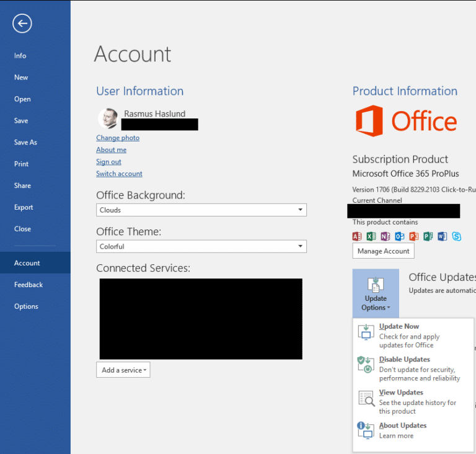Click the View Updates magnifier icon
Viewport: 476px width, 454px height.
366,398
